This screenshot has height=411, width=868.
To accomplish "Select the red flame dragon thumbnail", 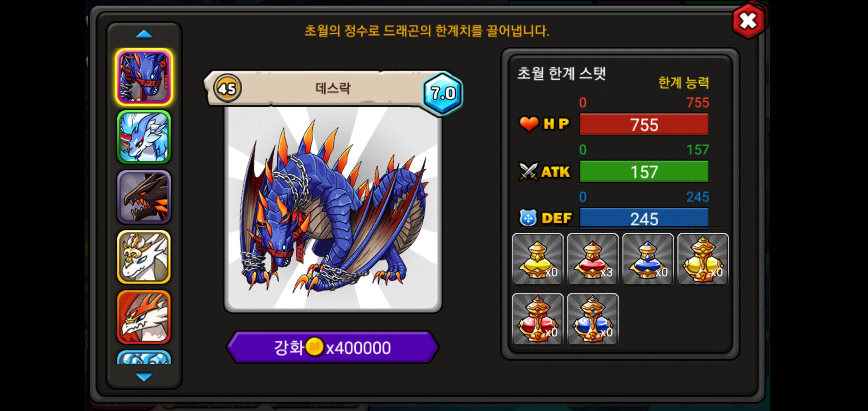I will [144, 317].
